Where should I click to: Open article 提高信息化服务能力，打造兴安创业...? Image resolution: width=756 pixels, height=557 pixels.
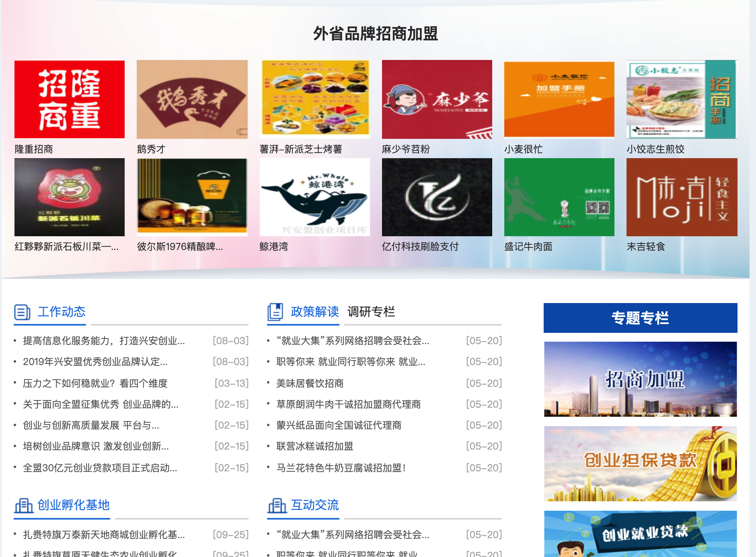tap(104, 341)
